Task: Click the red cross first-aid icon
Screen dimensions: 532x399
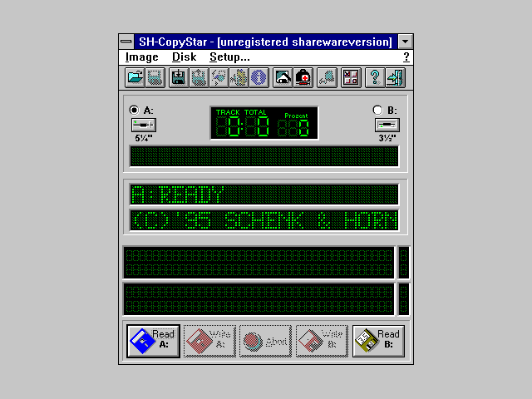Action: click(303, 78)
